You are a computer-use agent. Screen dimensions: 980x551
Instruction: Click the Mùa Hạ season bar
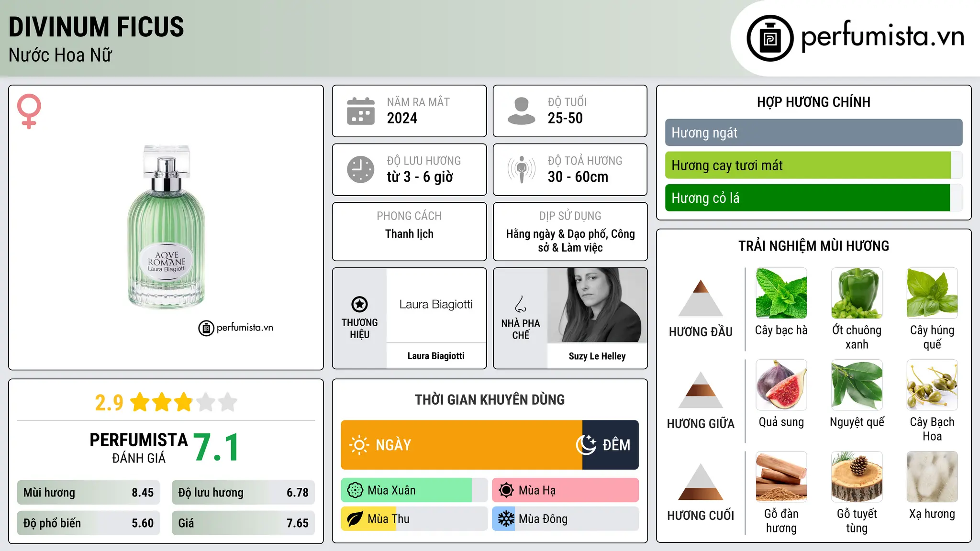pyautogui.click(x=565, y=490)
